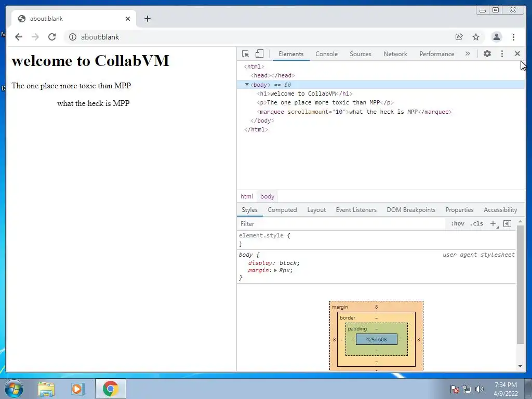532x399 pixels.
Task: Click the browser forward arrow
Action: (35, 37)
